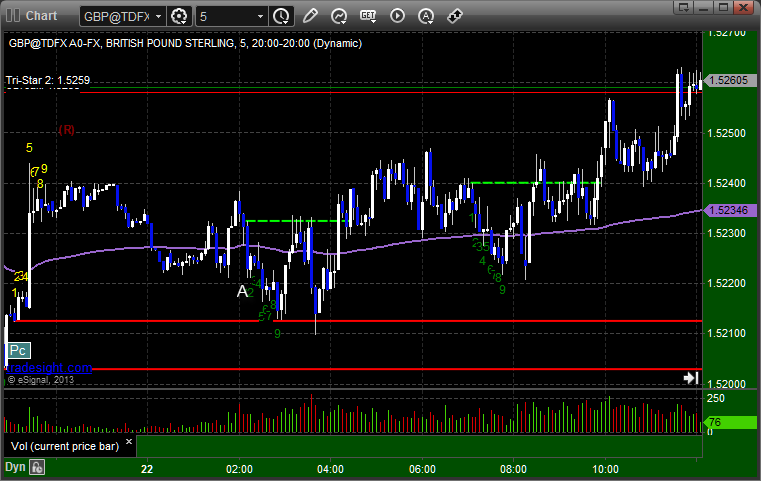Toggle the Dyn time lock icon
This screenshot has height=481, width=761.
click(37, 467)
